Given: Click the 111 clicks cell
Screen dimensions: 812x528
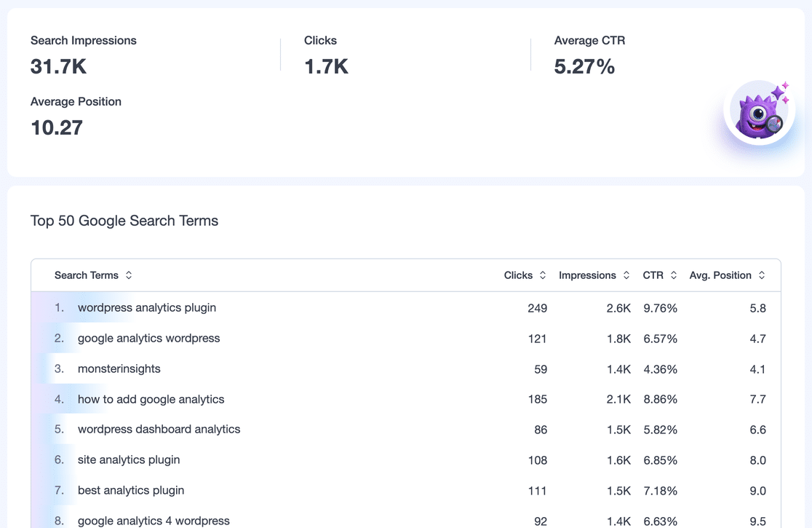Looking at the screenshot, I should click(538, 491).
